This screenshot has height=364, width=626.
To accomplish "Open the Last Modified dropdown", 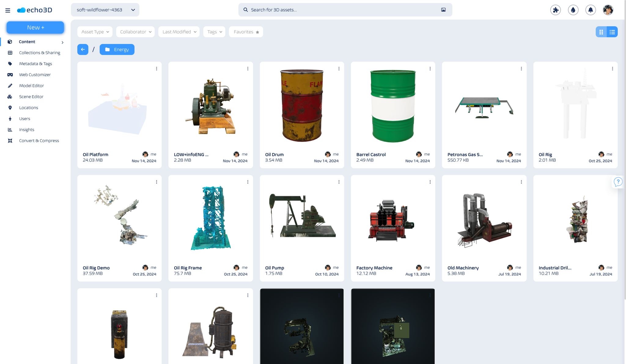I will 179,31.
